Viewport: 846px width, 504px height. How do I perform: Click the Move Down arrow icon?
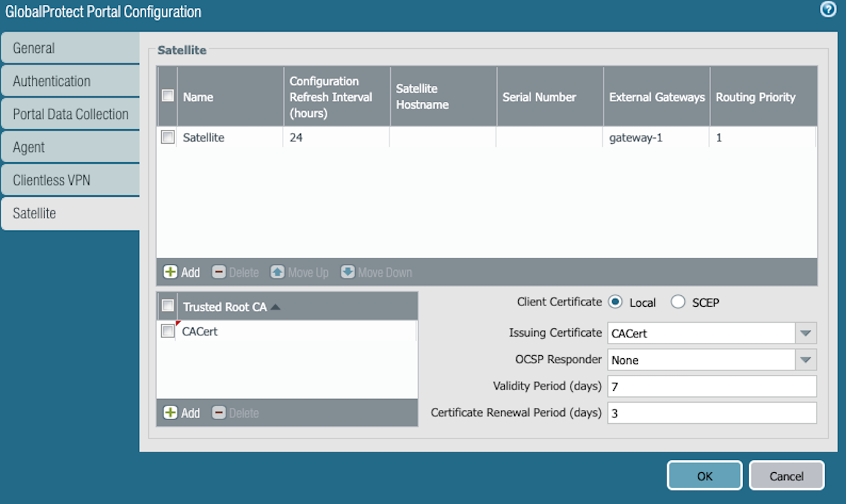tap(348, 272)
